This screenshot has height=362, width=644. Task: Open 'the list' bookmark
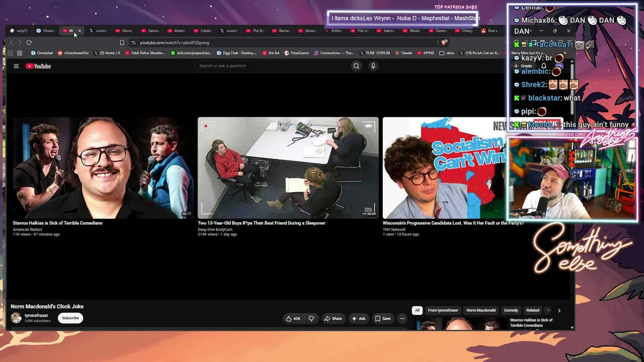(x=271, y=53)
